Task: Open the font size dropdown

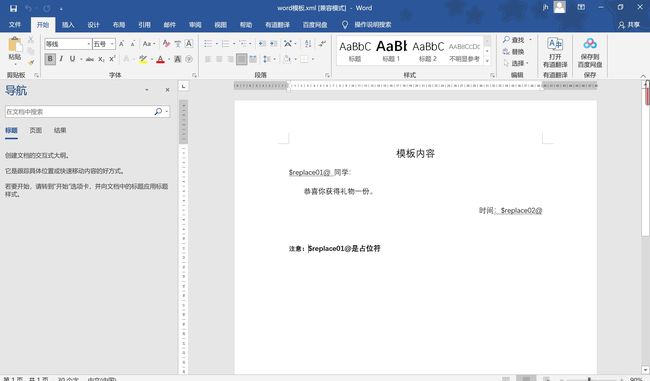Action: (112, 44)
